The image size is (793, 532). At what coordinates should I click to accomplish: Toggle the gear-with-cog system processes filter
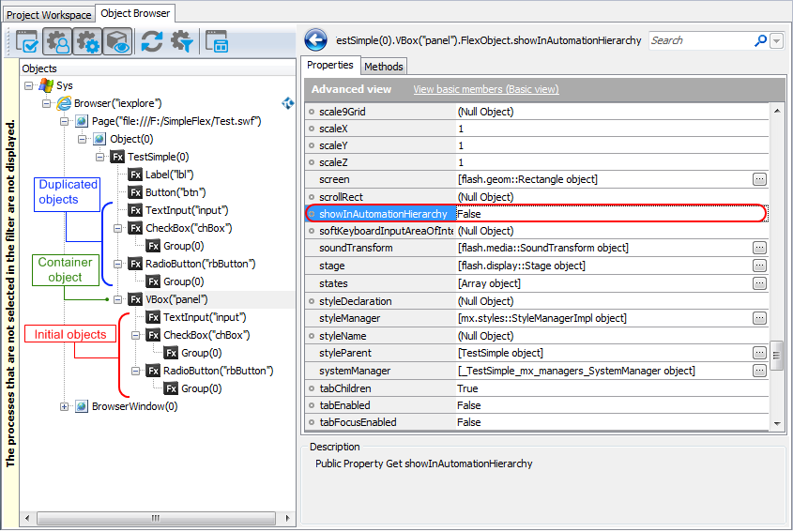[88, 41]
